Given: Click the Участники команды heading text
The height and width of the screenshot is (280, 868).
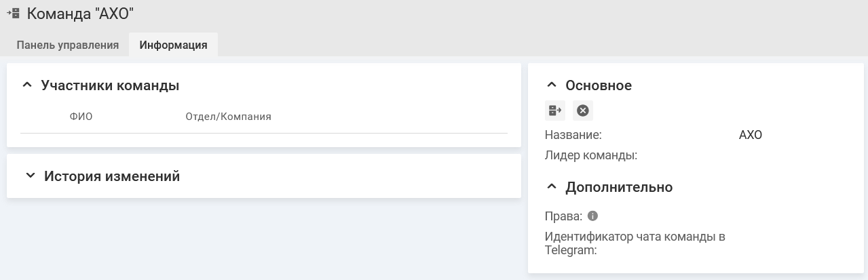Looking at the screenshot, I should point(110,85).
